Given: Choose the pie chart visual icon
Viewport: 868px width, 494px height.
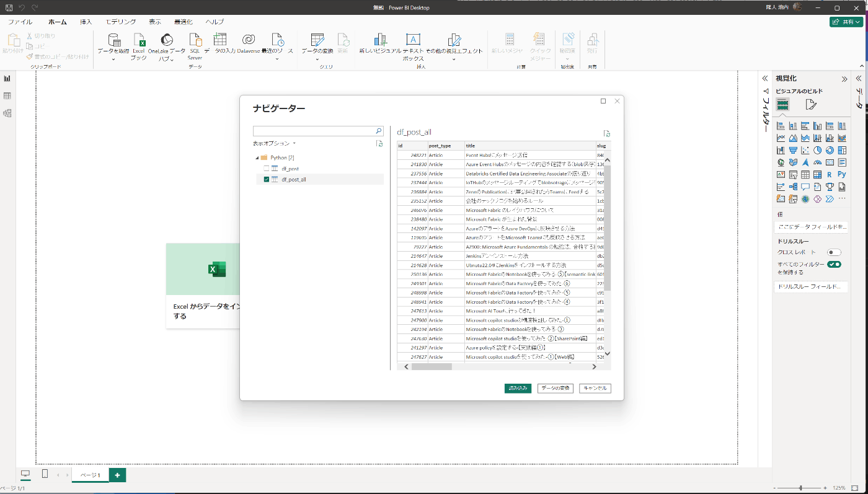Looking at the screenshot, I should [817, 150].
